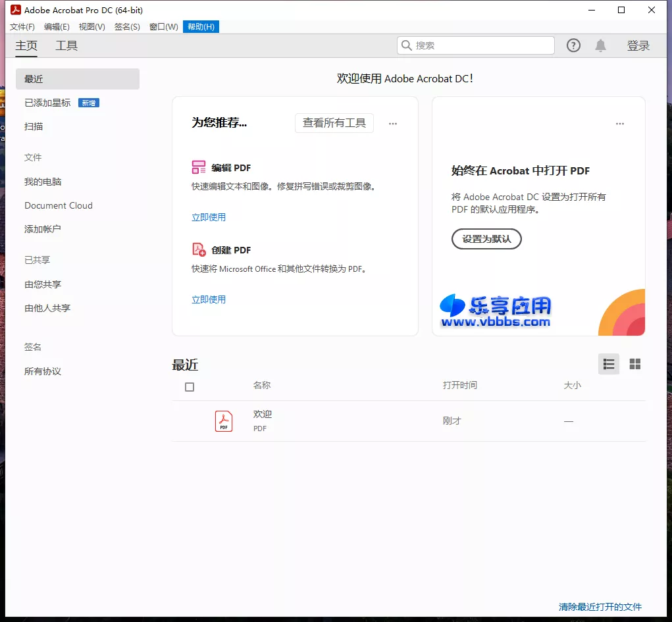The image size is (672, 622).
Task: Click the 登录 sign-in button
Action: point(638,45)
